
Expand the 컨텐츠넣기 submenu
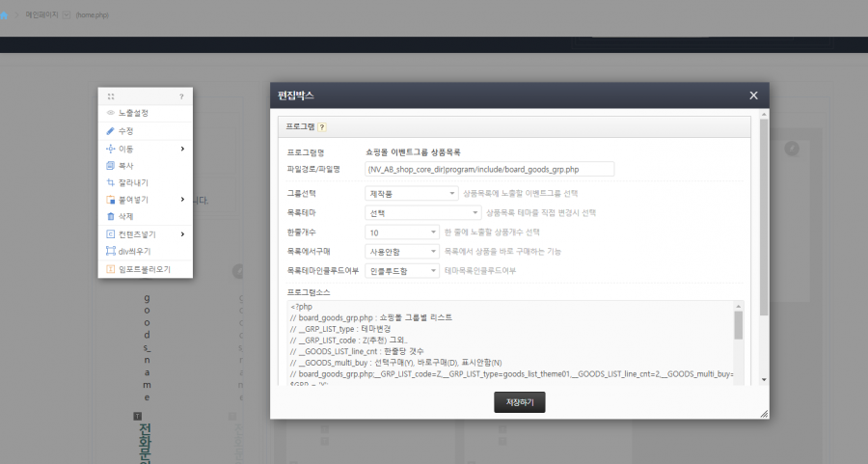pos(182,233)
